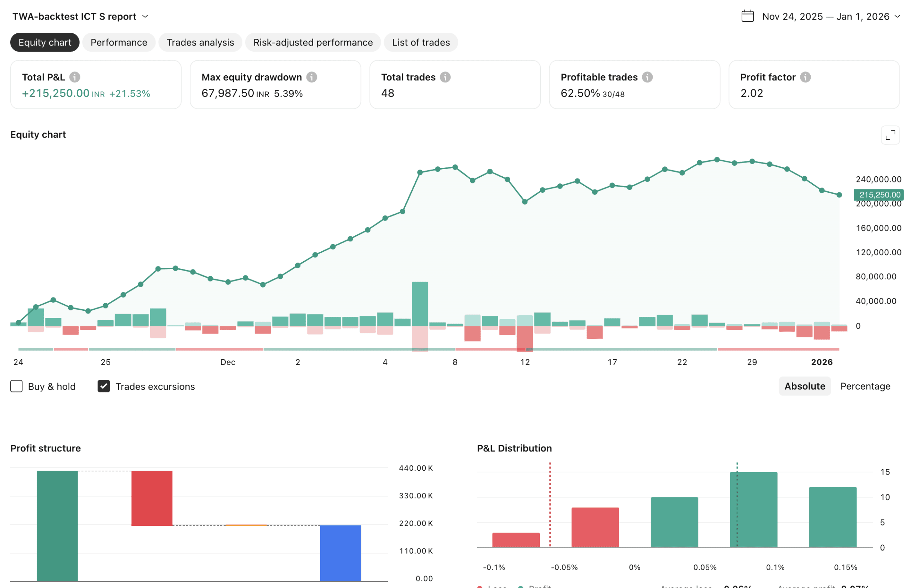This screenshot has width=911, height=588.
Task: Click the Max equity drawdown info icon
Action: click(312, 77)
